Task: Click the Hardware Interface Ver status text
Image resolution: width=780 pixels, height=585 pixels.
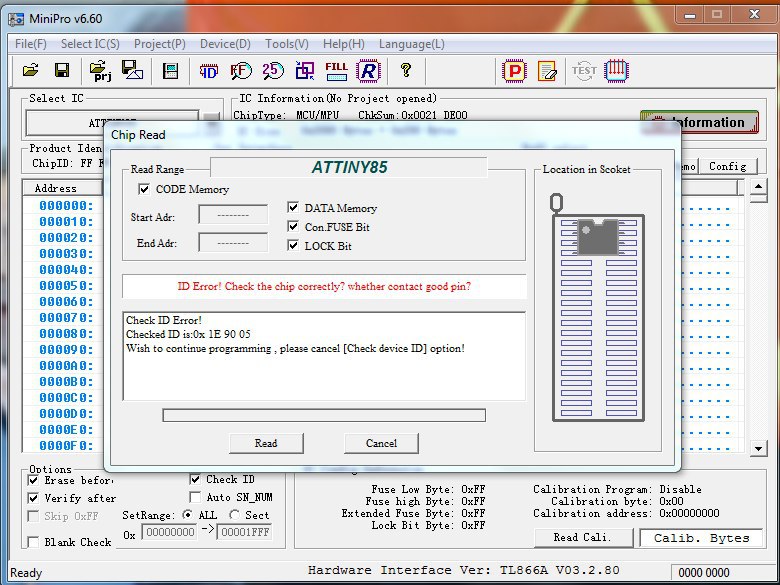Action: click(464, 570)
